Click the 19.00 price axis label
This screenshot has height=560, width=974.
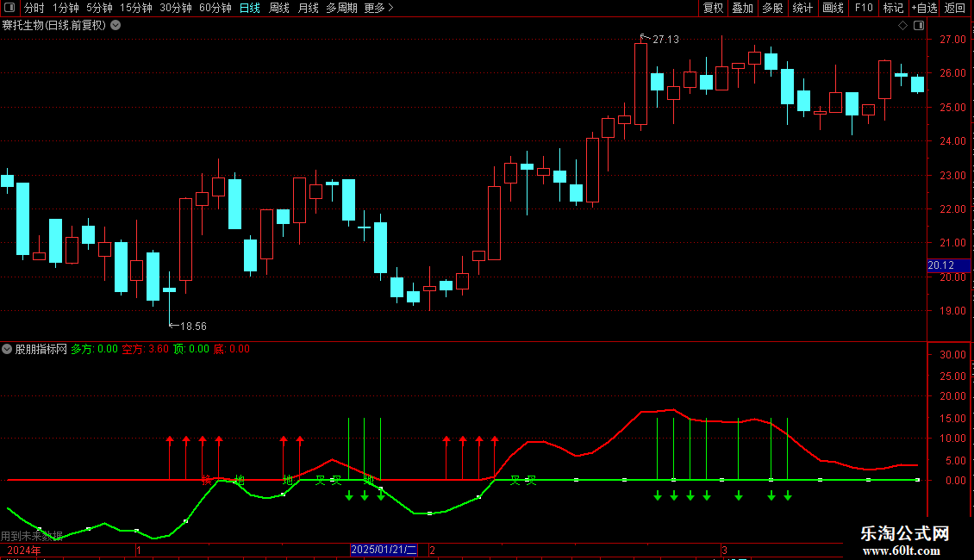(x=952, y=311)
